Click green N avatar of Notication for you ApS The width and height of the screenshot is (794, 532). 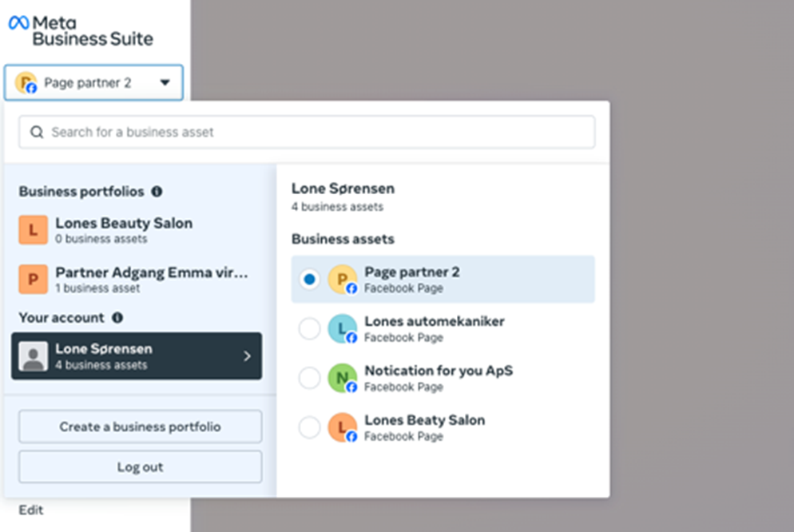(x=343, y=378)
